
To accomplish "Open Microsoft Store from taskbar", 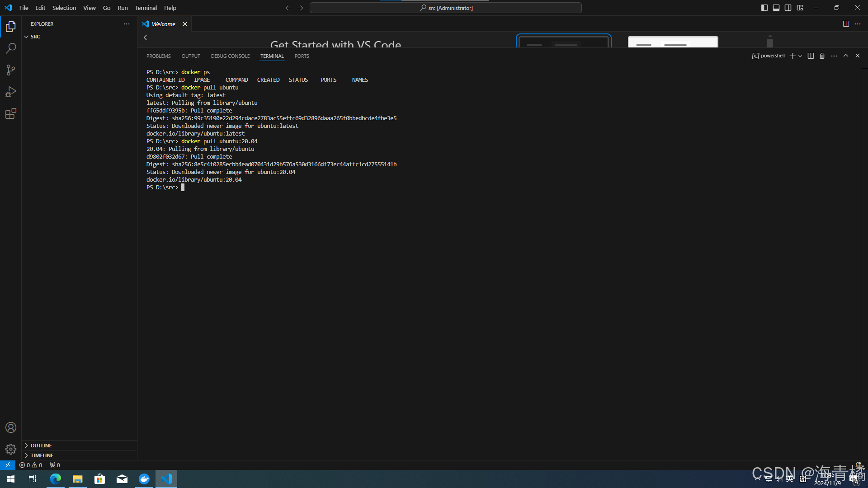I will [x=100, y=479].
